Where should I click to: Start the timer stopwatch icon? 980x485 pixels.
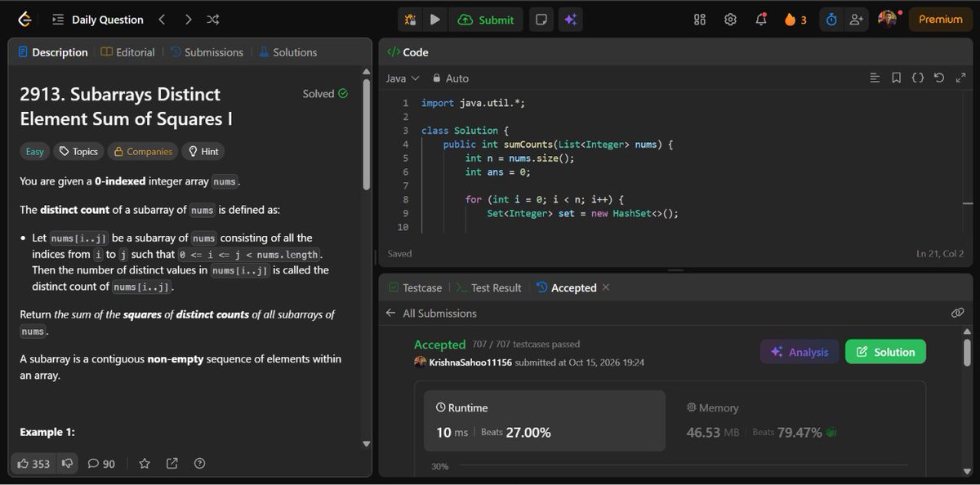pos(831,20)
